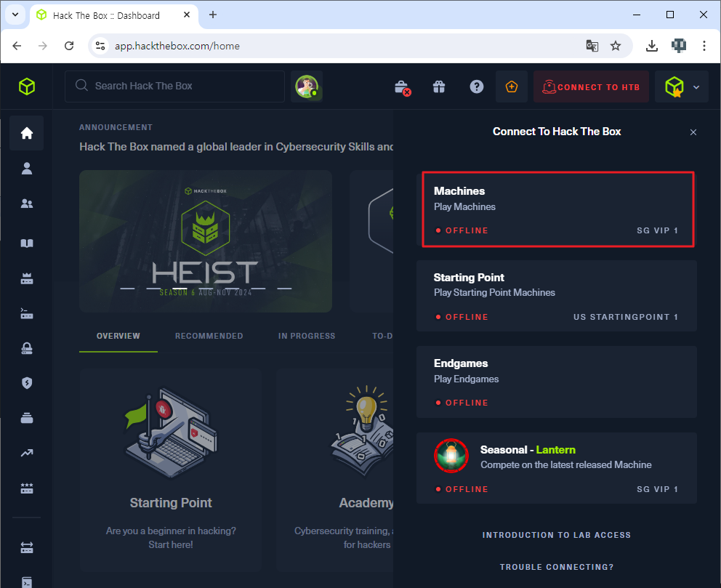Open the toolkit icon with red cross
Screen dimensions: 721x588
coord(403,87)
